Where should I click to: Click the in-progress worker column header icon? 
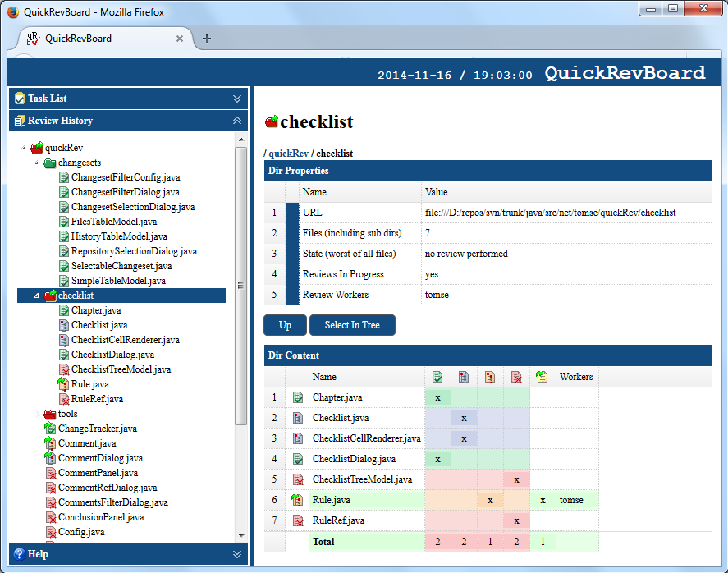(x=542, y=377)
